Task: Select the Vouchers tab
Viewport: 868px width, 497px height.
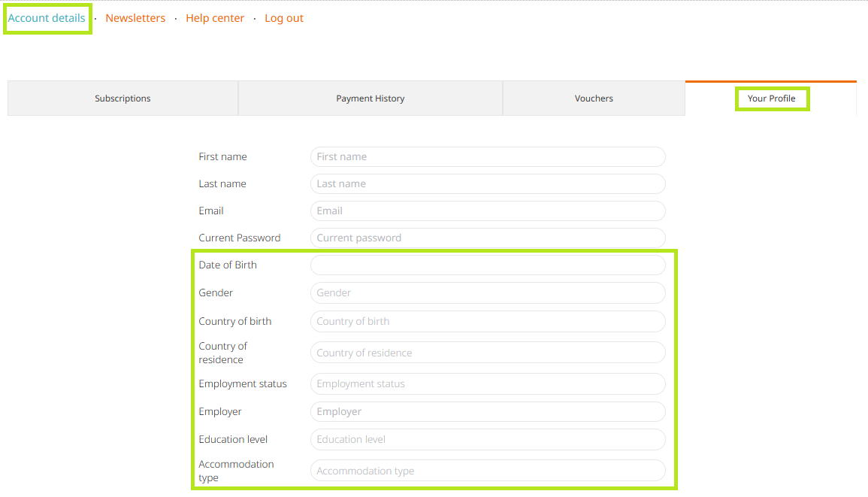Action: coord(594,98)
